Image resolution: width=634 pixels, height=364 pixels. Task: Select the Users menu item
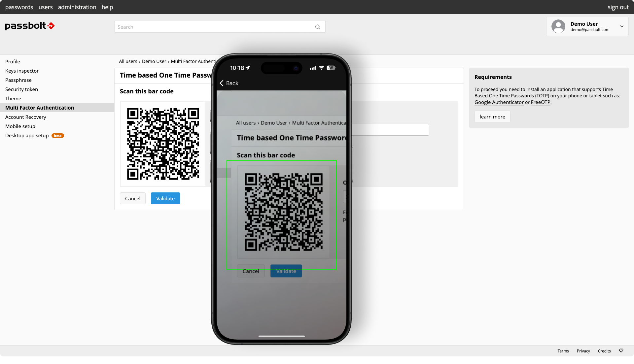[x=45, y=7]
